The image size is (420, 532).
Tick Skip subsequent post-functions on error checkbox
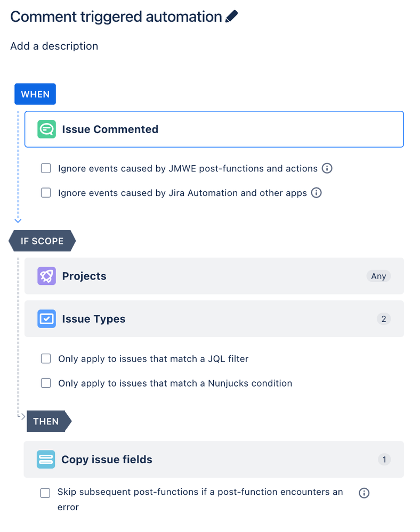pos(45,493)
